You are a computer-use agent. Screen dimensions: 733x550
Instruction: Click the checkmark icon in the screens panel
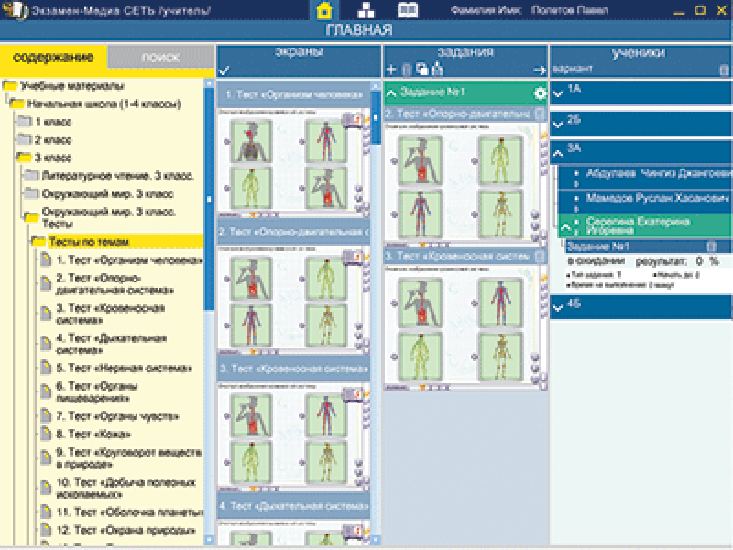224,71
